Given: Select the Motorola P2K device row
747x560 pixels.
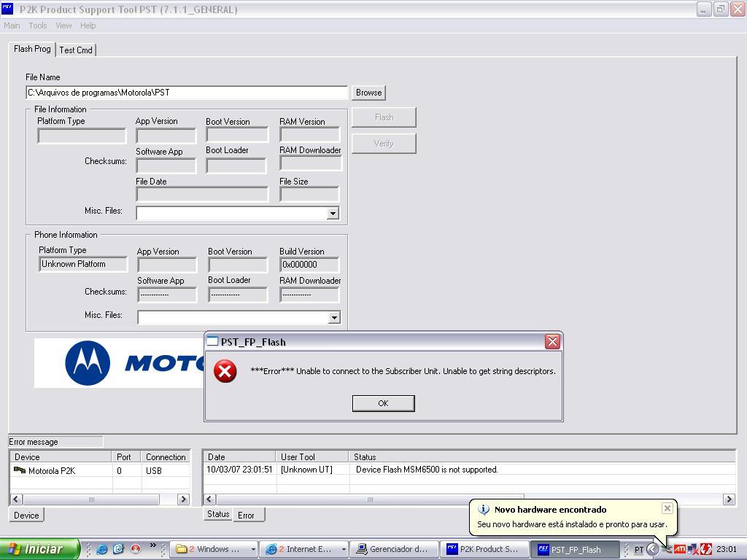Looking at the screenshot, I should click(x=100, y=470).
